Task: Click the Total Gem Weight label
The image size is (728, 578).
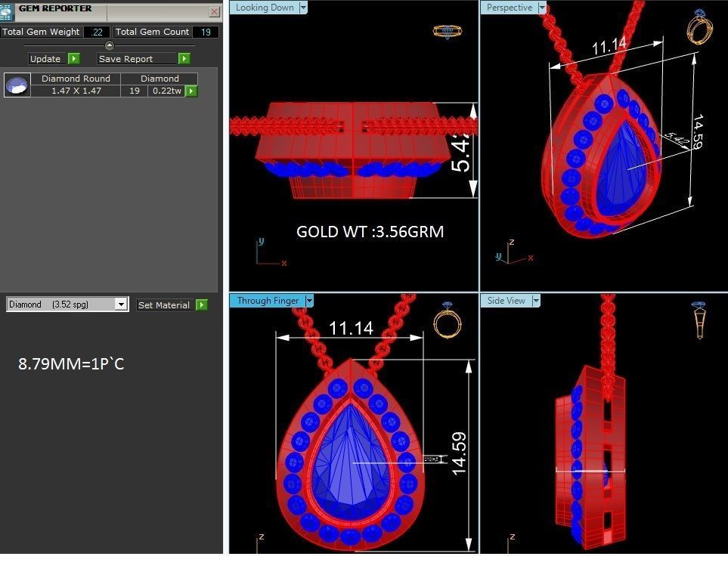Action: tap(41, 32)
